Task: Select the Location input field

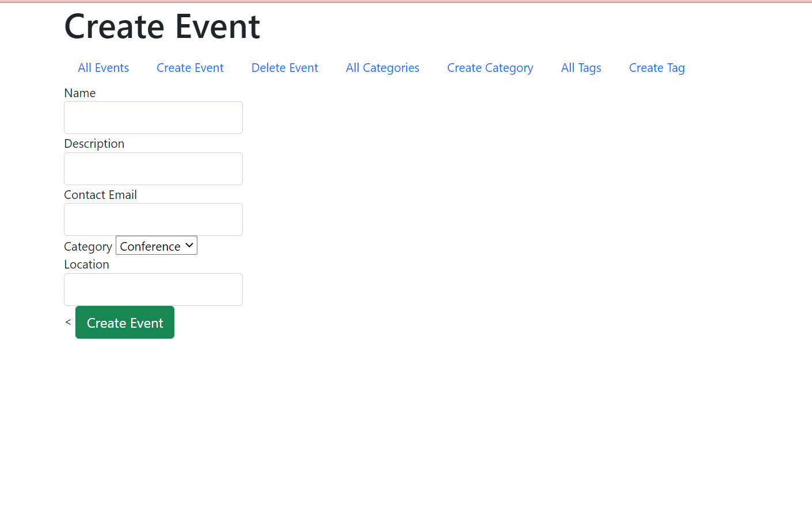Action: 153,289
